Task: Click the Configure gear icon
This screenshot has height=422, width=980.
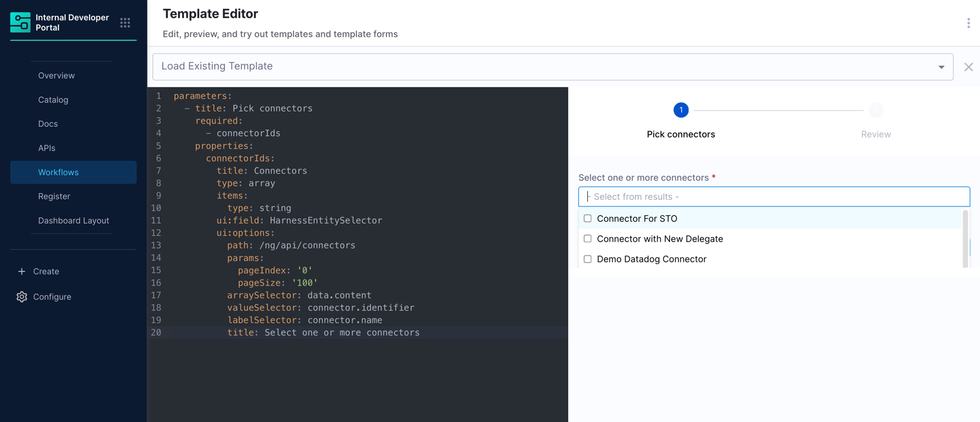Action: [21, 297]
